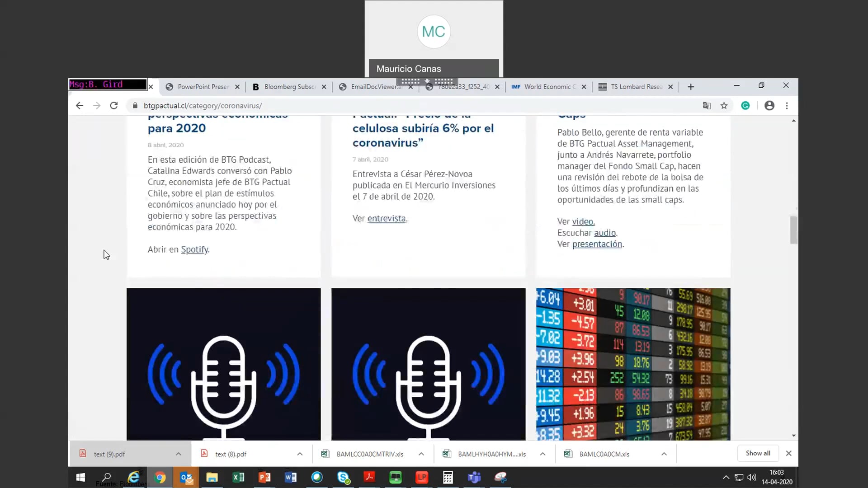Click the bookmark star icon

coord(724,106)
